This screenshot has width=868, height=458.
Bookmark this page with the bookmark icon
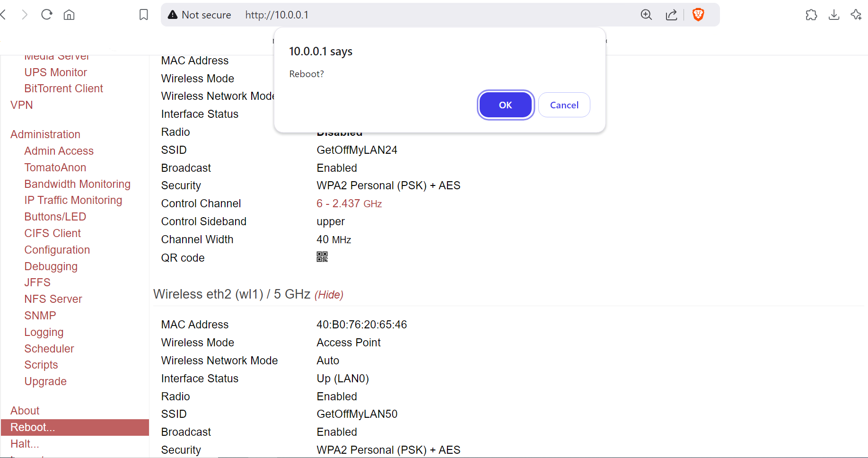(x=144, y=15)
